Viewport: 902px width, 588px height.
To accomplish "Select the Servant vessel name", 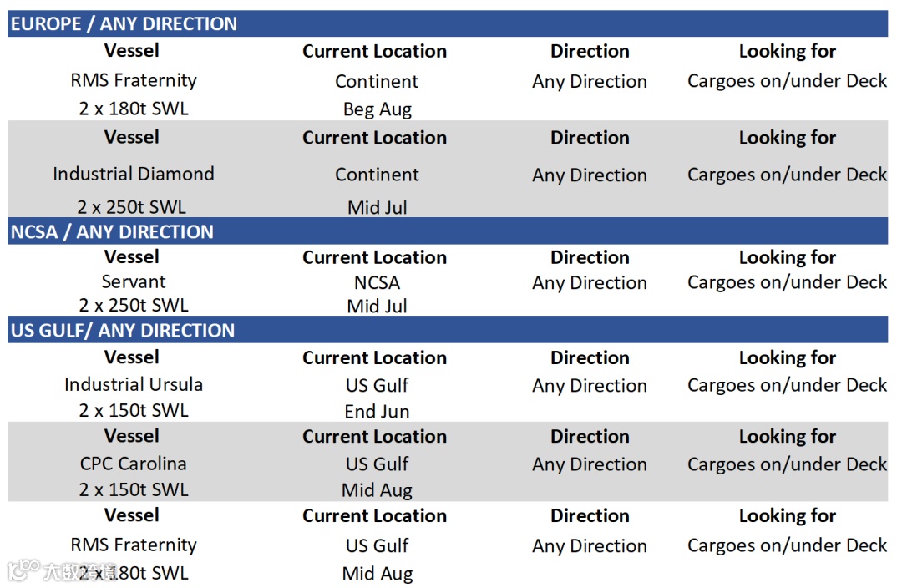I will pyautogui.click(x=134, y=281).
